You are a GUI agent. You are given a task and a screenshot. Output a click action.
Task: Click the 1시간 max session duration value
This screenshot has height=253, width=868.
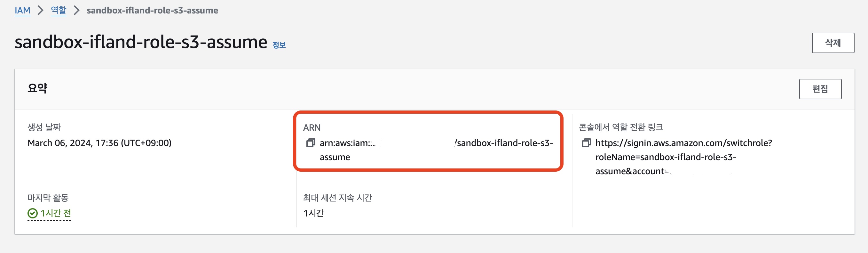click(313, 213)
